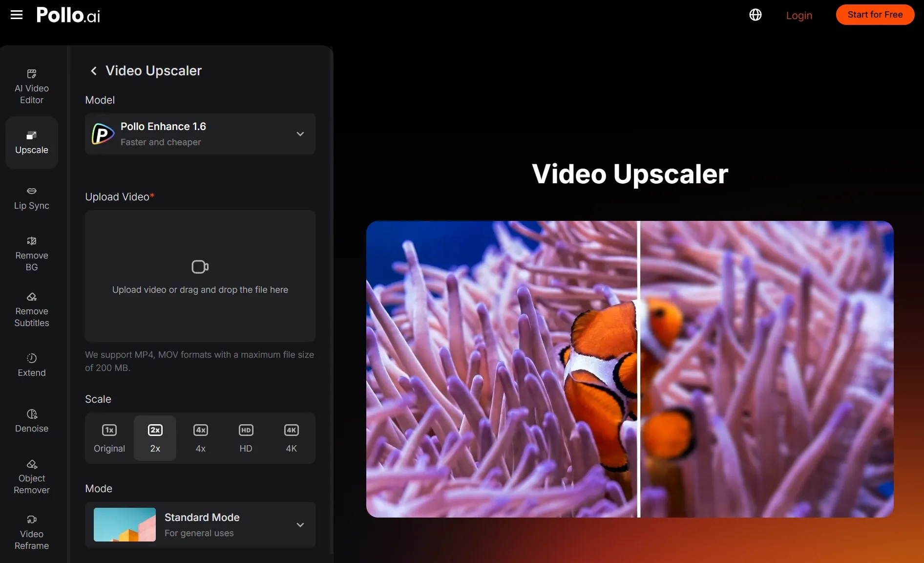Open the Extend tool
This screenshot has height=563, width=924.
click(x=32, y=366)
